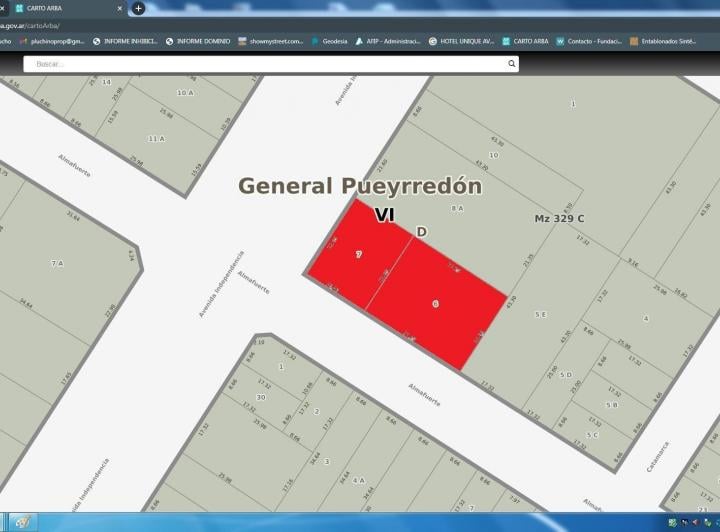
Task: Click the Mz 329 C block label
Action: 559,218
